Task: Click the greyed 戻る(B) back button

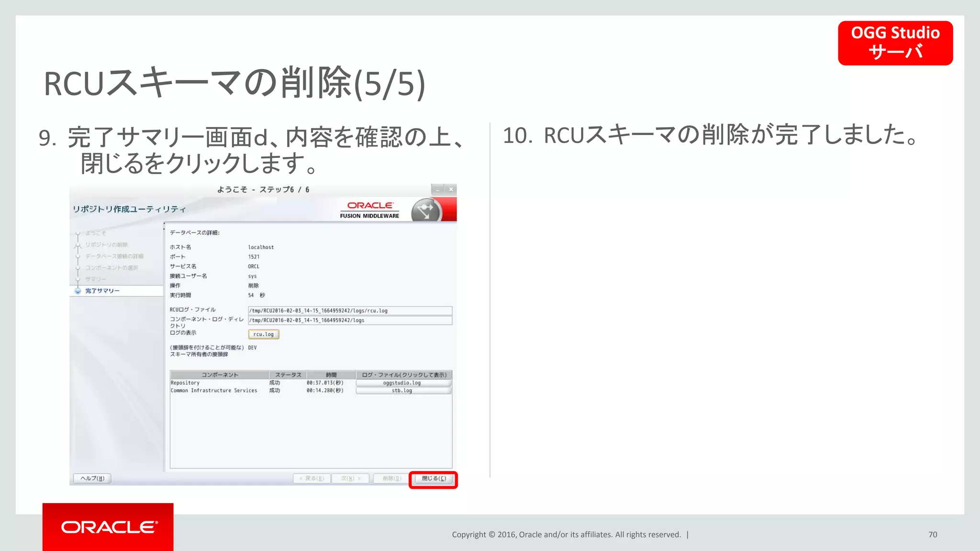Action: tap(312, 478)
